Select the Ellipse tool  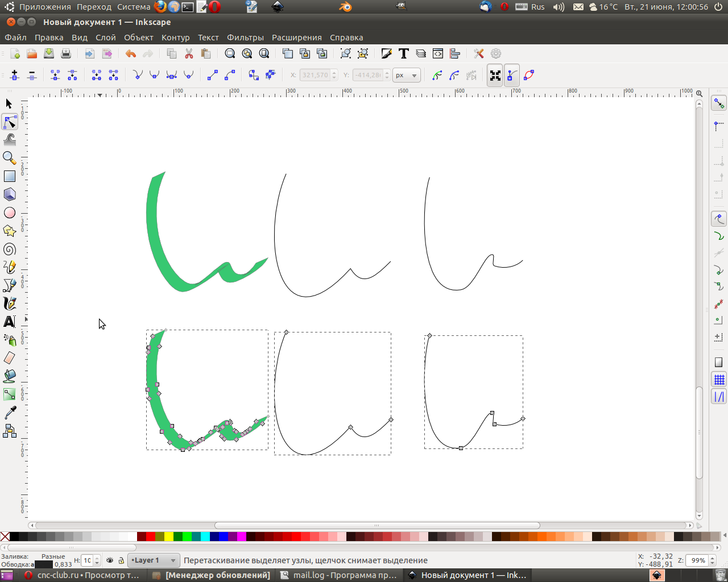[9, 213]
